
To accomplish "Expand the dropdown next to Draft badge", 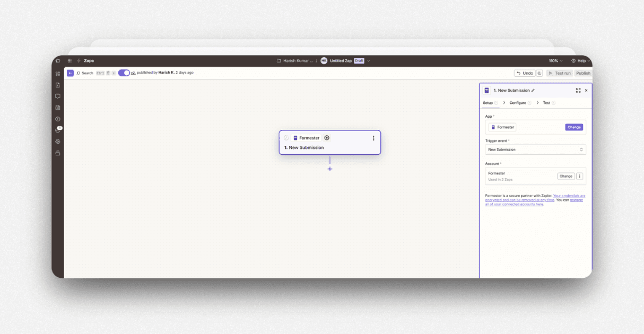I will tap(368, 60).
